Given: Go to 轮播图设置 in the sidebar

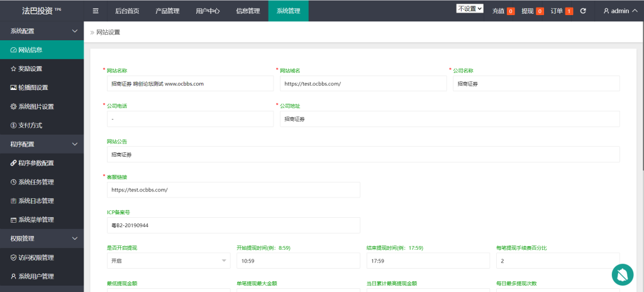Looking at the screenshot, I should (x=42, y=87).
